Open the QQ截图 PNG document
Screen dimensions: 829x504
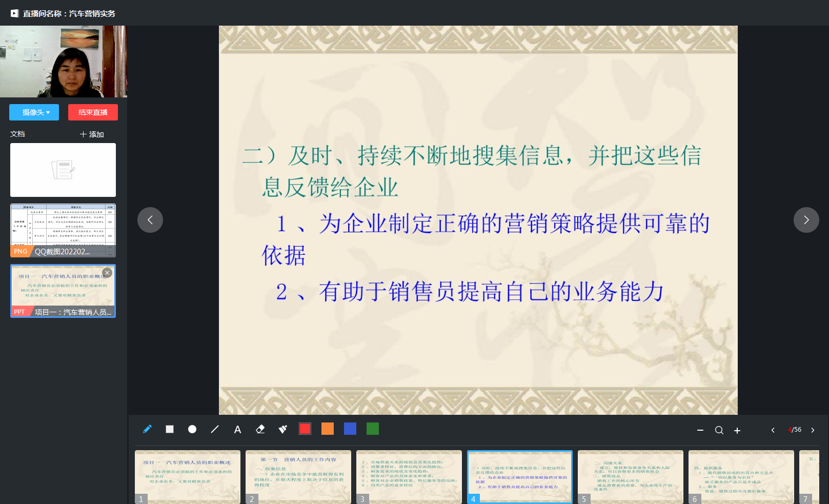(63, 230)
